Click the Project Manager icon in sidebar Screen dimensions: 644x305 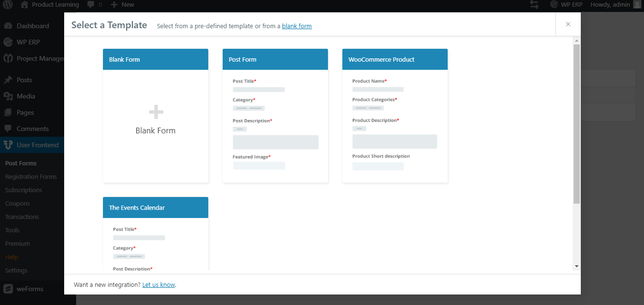tap(8, 58)
